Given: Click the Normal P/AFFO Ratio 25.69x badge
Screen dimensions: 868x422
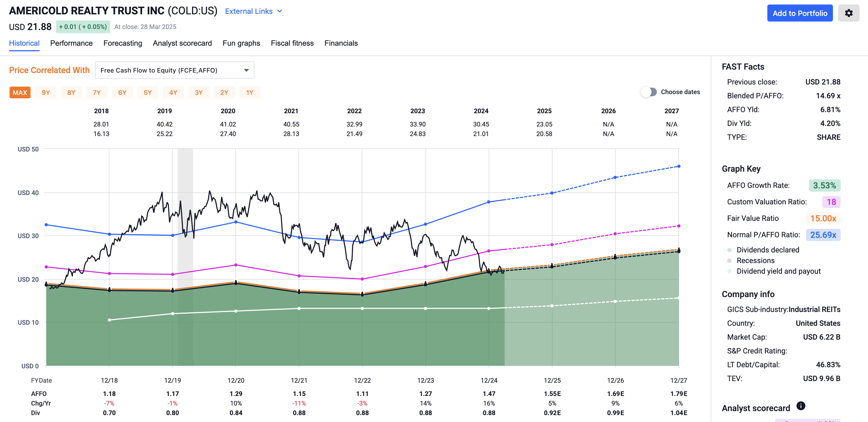Looking at the screenshot, I should [x=823, y=235].
